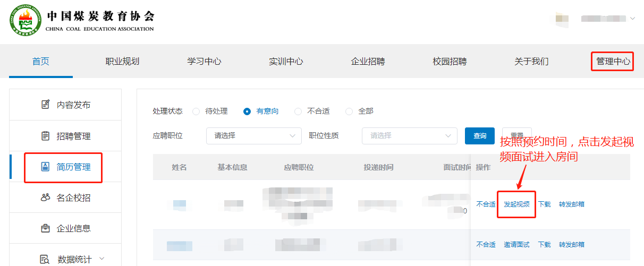The image size is (644, 266).
Task: Click the 招聘管理 clipboard icon
Action: coord(46,136)
